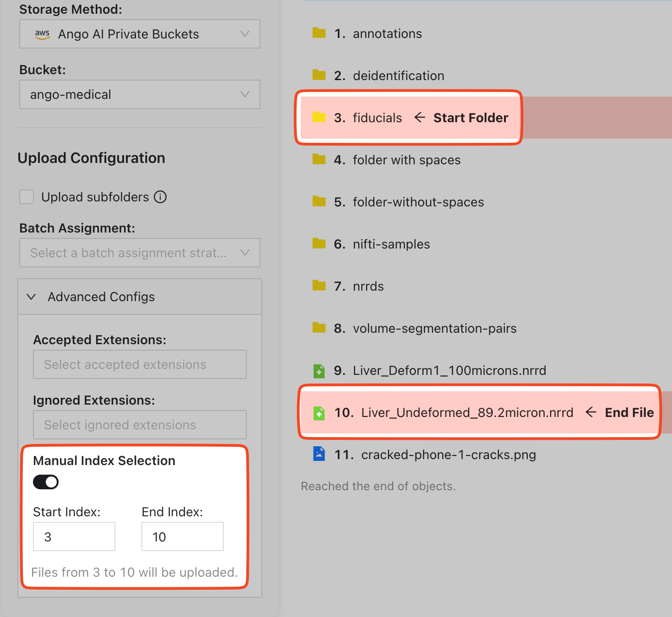
Task: Open the Storage Method dropdown
Action: pos(140,34)
